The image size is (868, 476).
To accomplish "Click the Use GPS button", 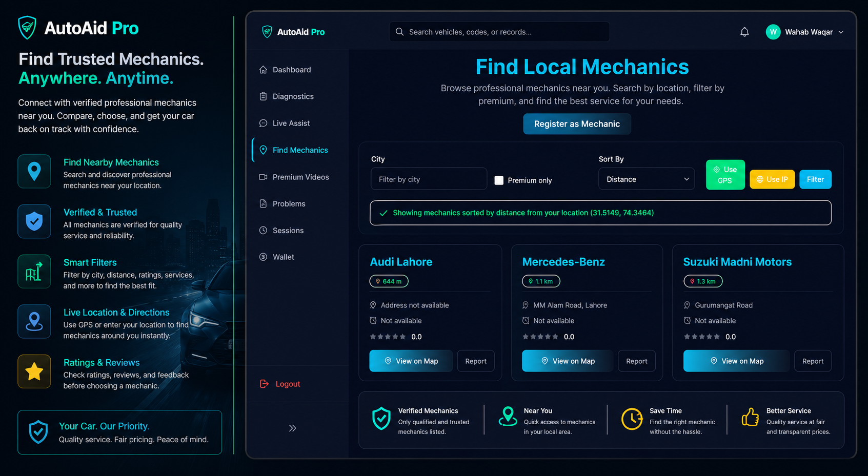I will point(725,175).
